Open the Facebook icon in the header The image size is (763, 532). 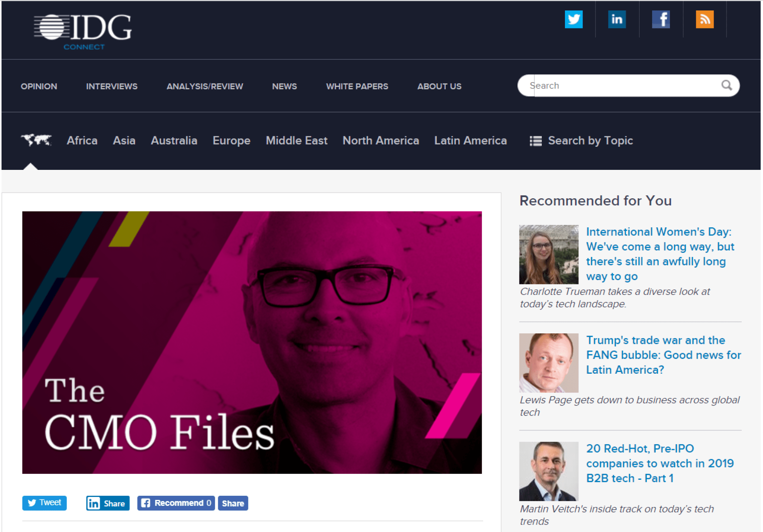661,19
